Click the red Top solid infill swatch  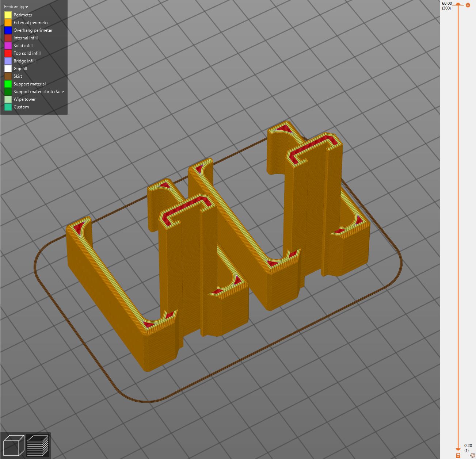click(8, 53)
